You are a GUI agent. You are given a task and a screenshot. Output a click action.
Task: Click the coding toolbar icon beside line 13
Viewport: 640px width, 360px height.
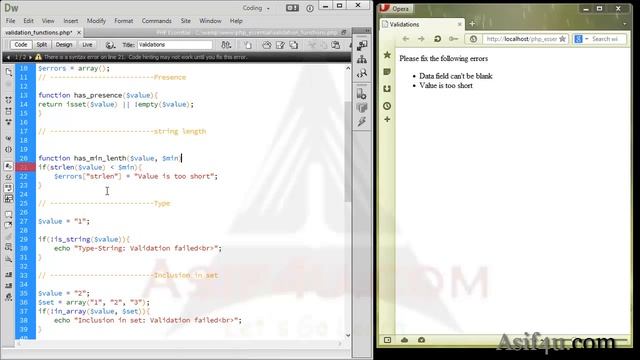point(9,100)
